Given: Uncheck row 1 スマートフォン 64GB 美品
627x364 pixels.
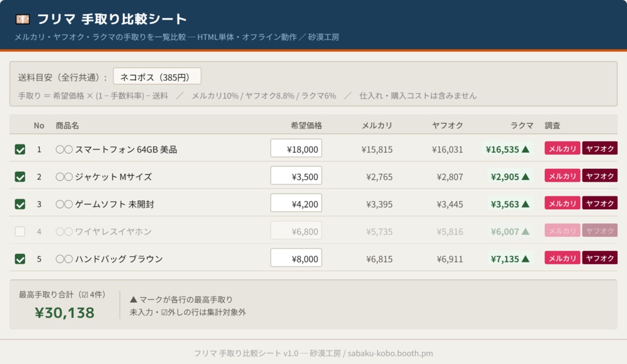Looking at the screenshot, I should 19,147.
